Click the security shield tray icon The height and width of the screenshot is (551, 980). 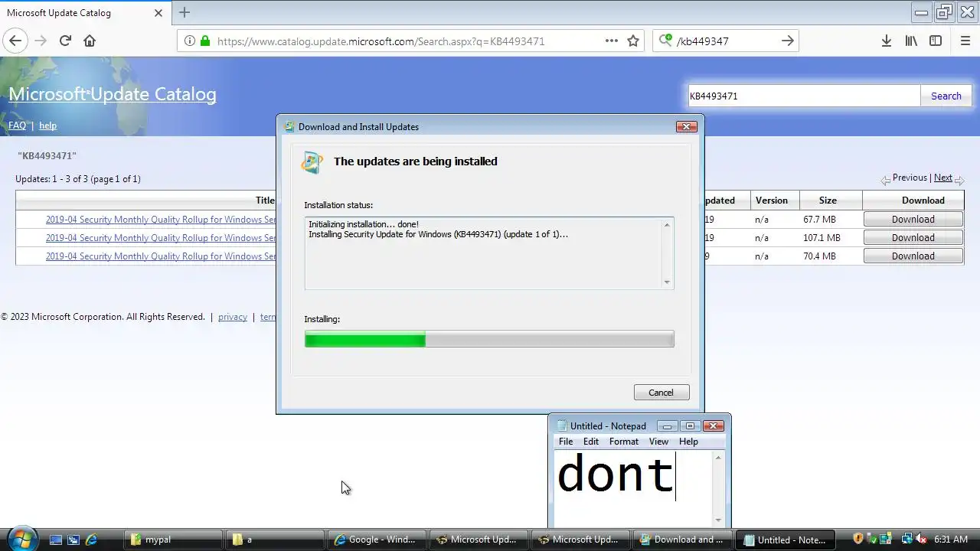[x=858, y=539]
